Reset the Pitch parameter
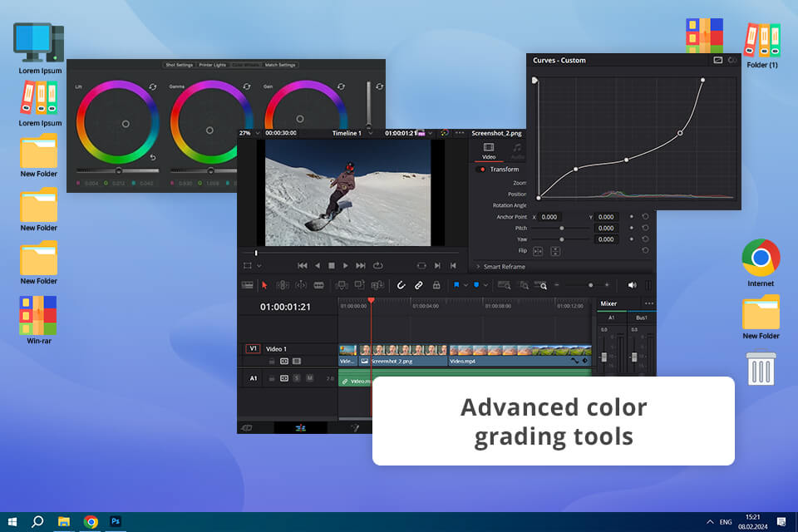 pos(645,228)
